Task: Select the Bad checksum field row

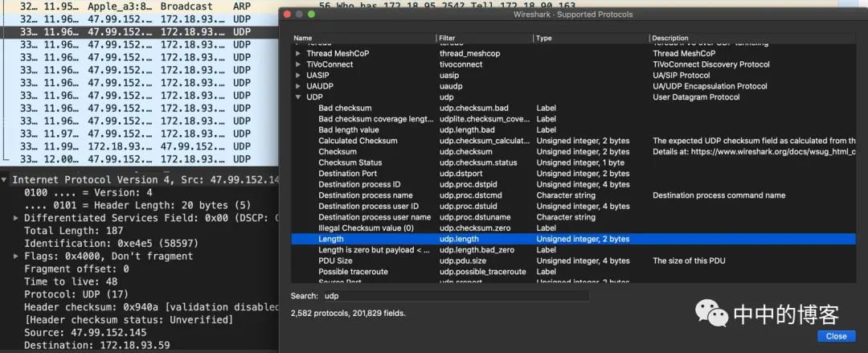Action: [x=574, y=108]
